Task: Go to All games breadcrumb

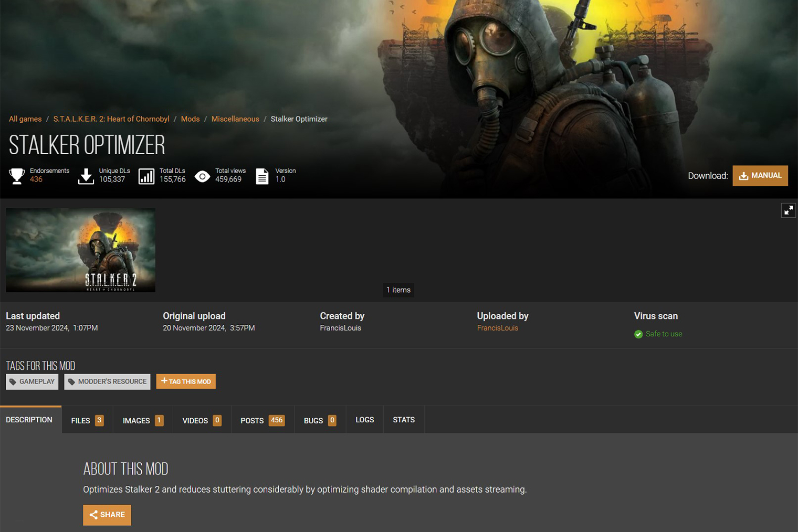Action: pyautogui.click(x=25, y=119)
